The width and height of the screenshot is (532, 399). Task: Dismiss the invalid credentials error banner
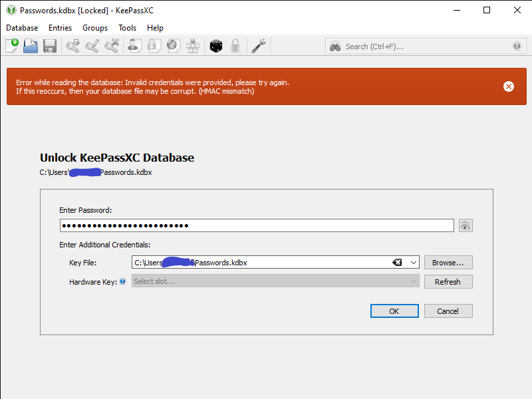509,86
